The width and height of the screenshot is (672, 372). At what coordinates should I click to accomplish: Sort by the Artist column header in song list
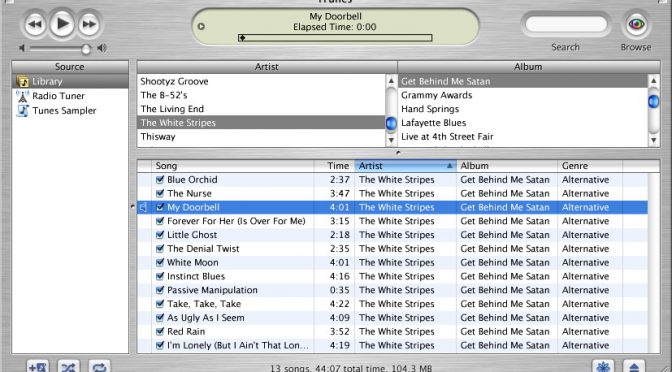pos(405,166)
